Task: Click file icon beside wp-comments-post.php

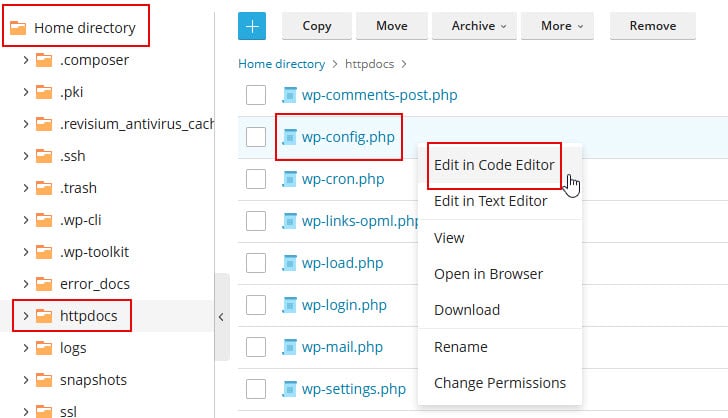Action: coord(289,95)
